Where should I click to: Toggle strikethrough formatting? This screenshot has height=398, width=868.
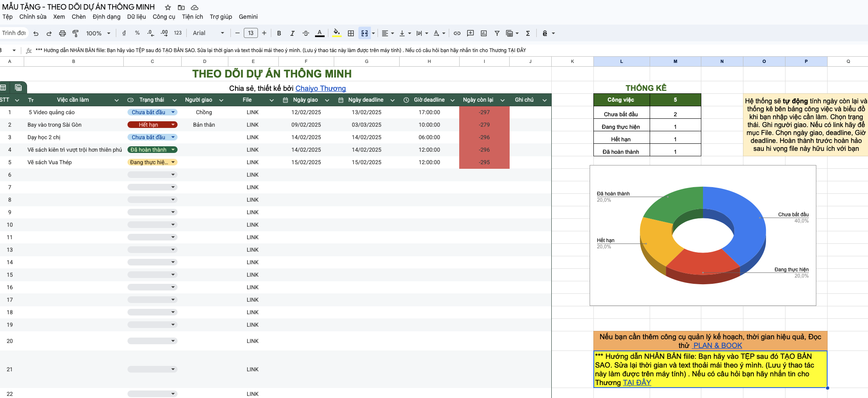[306, 33]
